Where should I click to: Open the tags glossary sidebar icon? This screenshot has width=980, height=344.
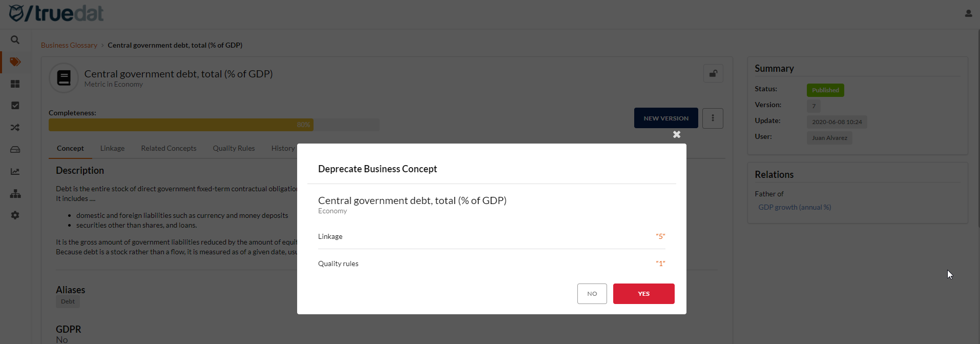15,62
